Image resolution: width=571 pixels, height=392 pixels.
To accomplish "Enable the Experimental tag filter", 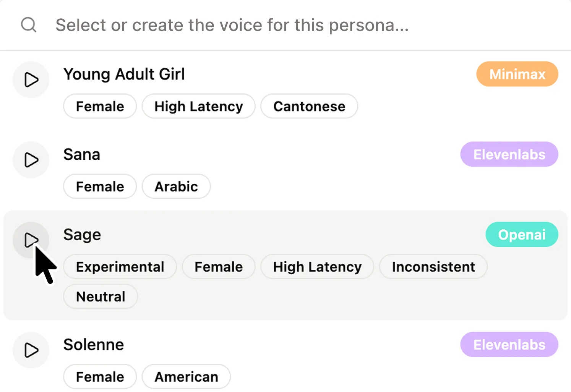I will pyautogui.click(x=120, y=267).
